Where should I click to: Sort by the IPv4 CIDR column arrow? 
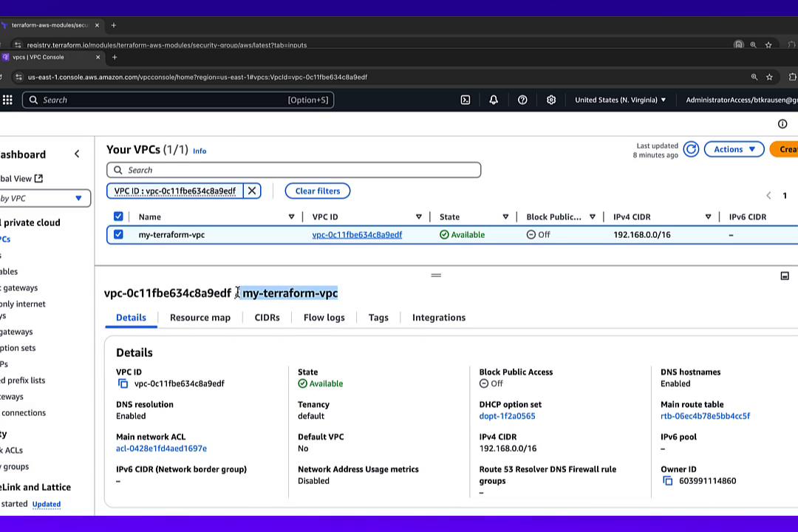[708, 217]
